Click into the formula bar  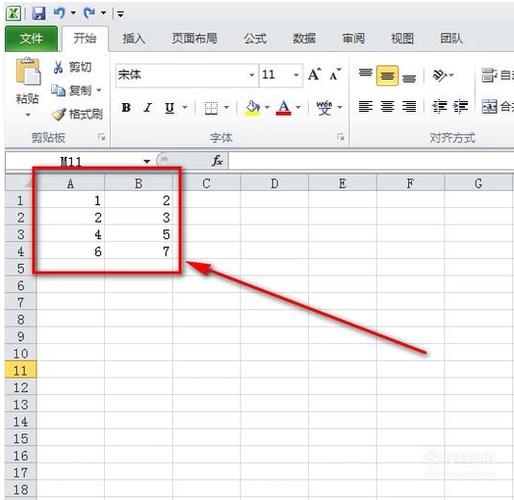(x=371, y=161)
